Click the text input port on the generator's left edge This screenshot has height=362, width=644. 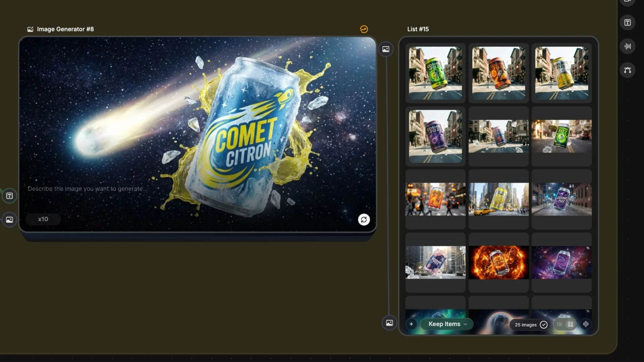[x=9, y=196]
